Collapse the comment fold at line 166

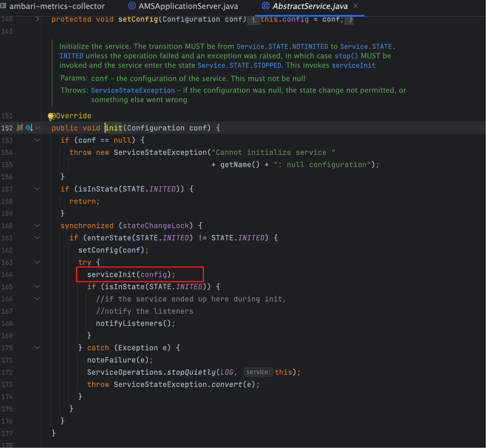click(x=37, y=299)
